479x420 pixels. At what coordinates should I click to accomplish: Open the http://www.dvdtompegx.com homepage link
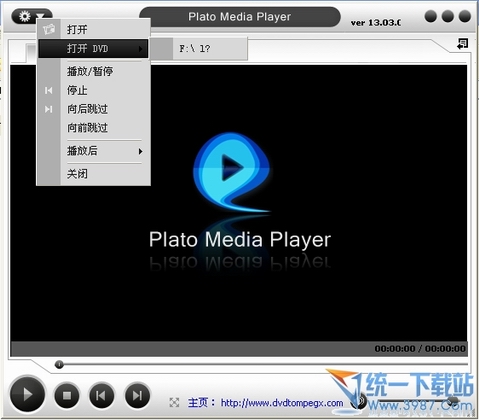pyautogui.click(x=282, y=403)
